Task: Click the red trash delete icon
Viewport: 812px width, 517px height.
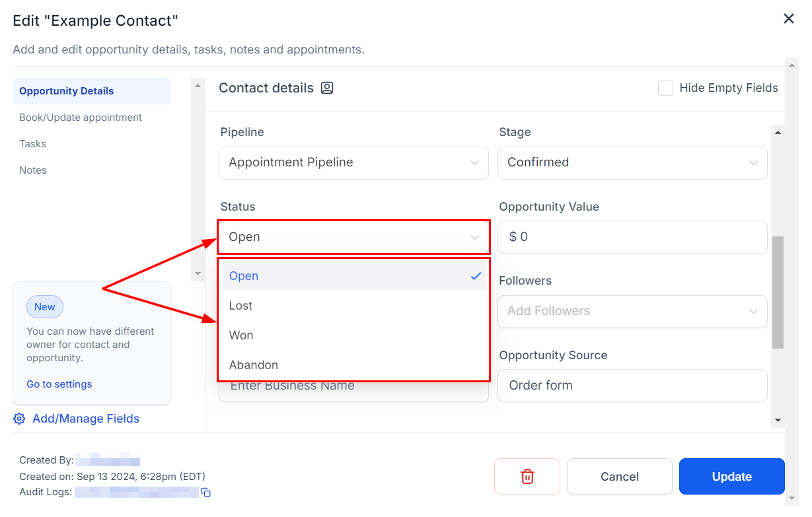Action: pyautogui.click(x=527, y=477)
